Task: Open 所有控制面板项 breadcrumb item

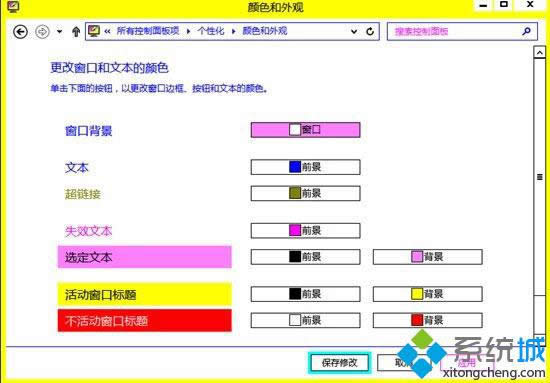Action: coord(148,31)
